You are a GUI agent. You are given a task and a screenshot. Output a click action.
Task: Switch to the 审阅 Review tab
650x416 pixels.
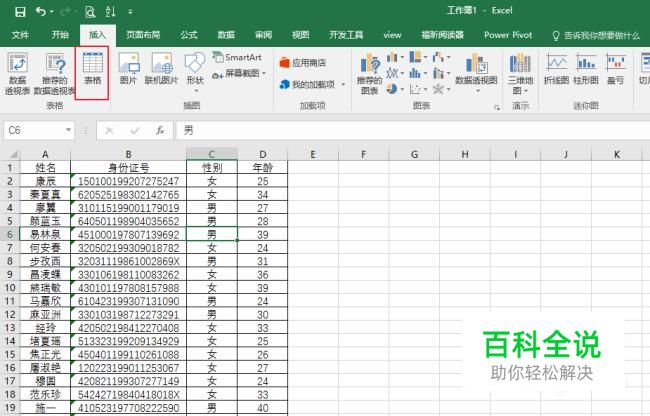coord(264,35)
